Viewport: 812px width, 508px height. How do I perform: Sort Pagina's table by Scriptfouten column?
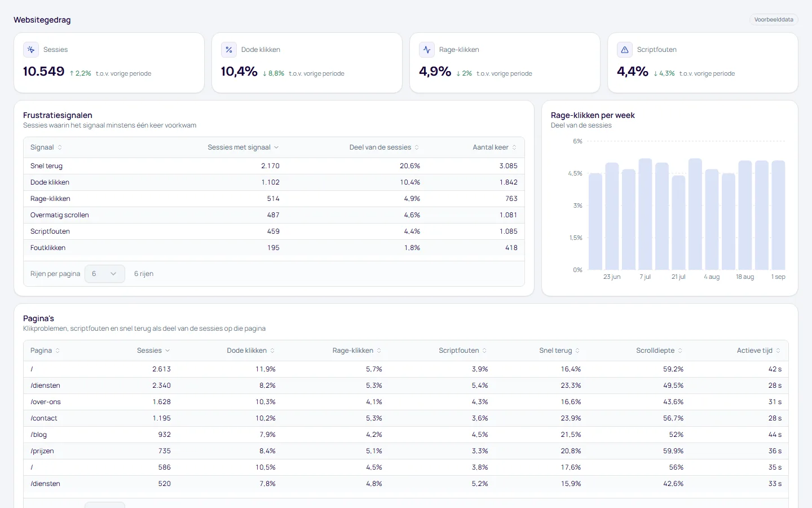(463, 351)
